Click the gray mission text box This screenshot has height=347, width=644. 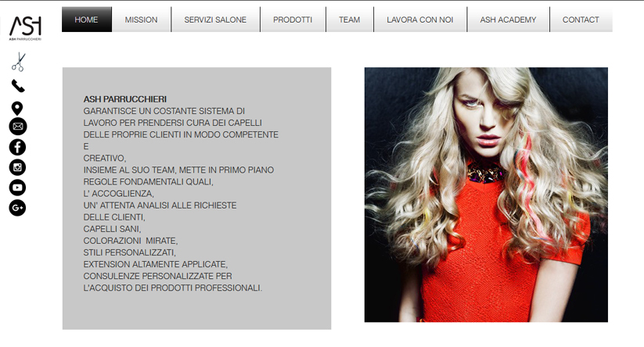[196, 199]
